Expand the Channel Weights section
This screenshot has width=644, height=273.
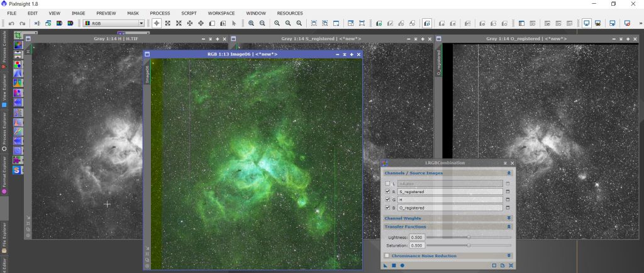click(508, 218)
